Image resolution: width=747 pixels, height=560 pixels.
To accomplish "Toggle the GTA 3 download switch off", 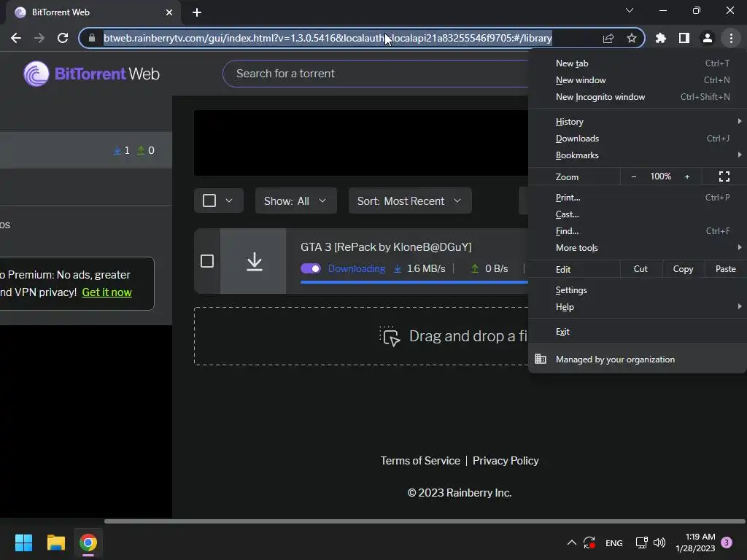I will [x=311, y=268].
